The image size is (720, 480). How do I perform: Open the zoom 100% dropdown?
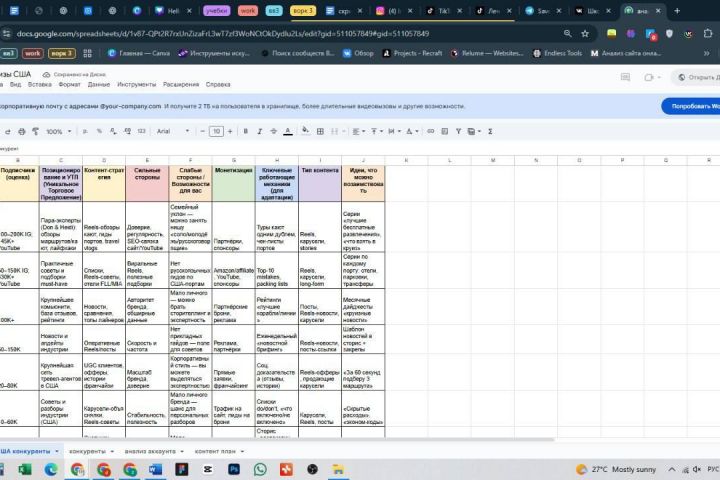[x=58, y=131]
